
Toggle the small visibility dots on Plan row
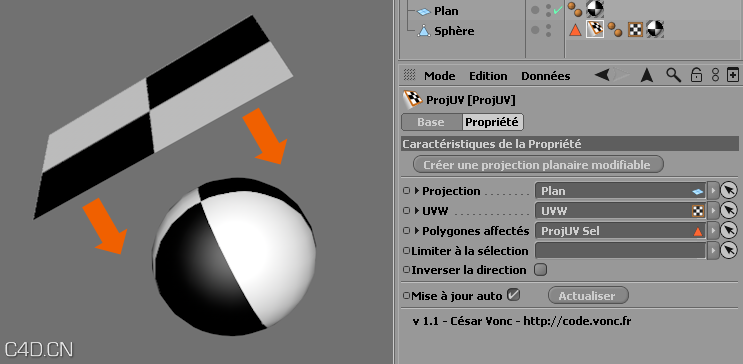click(548, 10)
